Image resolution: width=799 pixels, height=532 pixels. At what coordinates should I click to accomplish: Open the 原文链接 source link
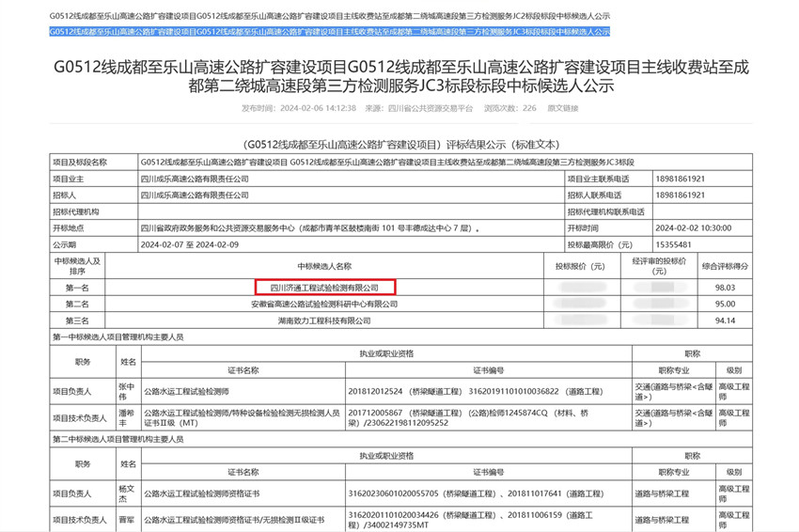(562, 108)
